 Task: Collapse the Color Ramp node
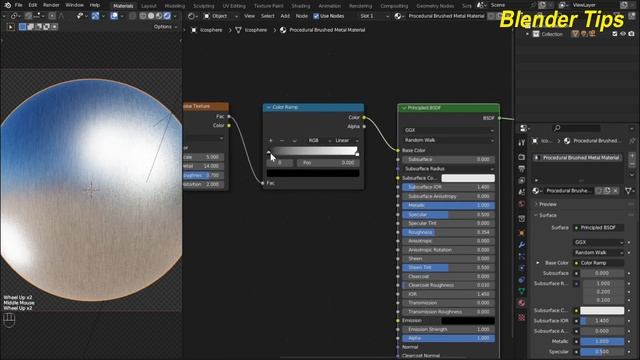268,107
